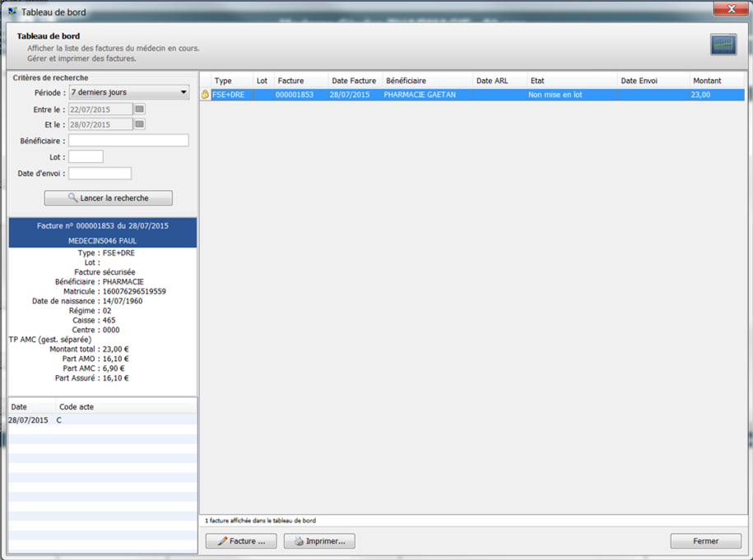Sort by the Date Facture column header
Image resolution: width=753 pixels, height=560 pixels.
click(356, 81)
